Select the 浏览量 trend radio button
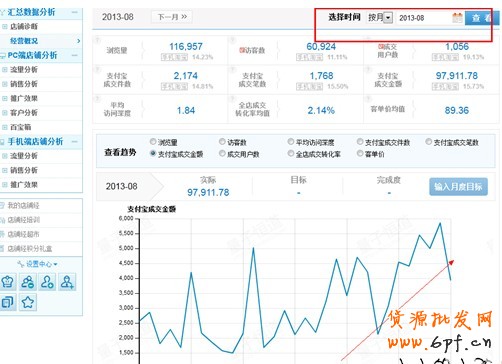Image resolution: width=502 pixels, height=364 pixels. [153, 142]
